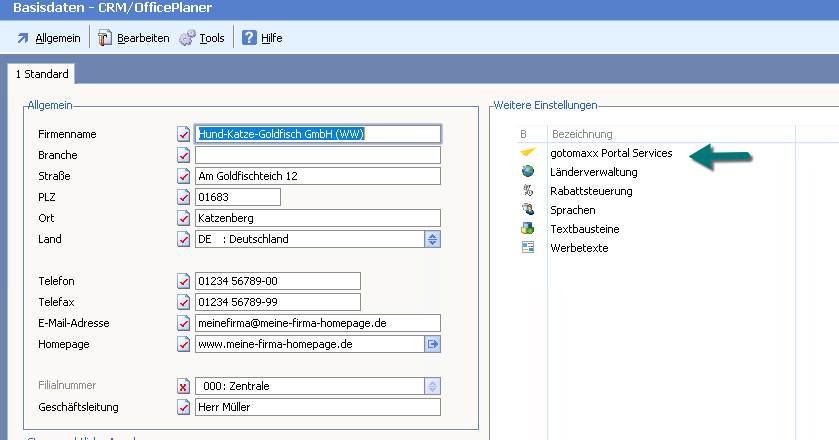Click the Sprachen icon

(x=528, y=210)
